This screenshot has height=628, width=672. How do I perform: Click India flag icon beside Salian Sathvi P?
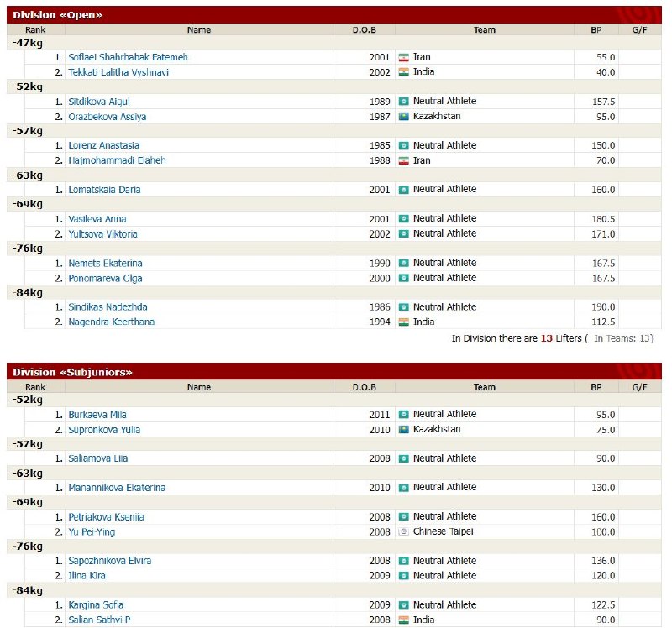404,620
